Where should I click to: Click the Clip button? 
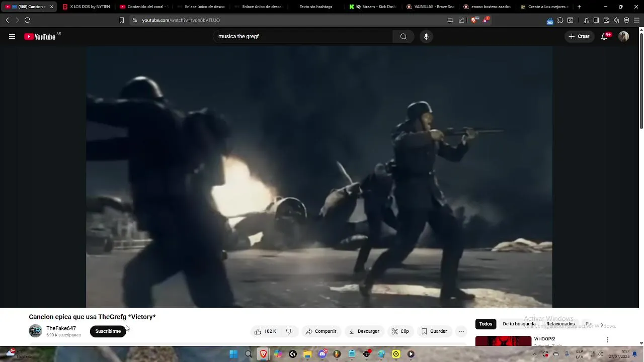point(400,331)
